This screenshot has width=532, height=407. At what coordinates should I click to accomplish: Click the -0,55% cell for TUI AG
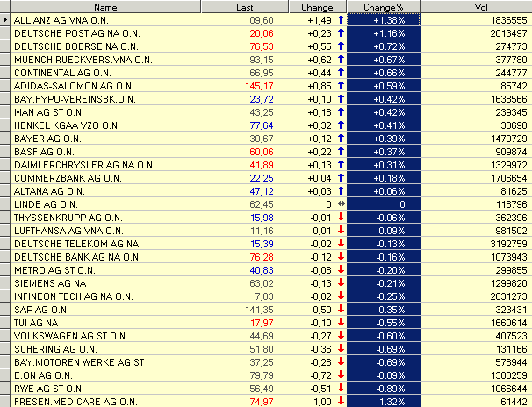point(384,323)
